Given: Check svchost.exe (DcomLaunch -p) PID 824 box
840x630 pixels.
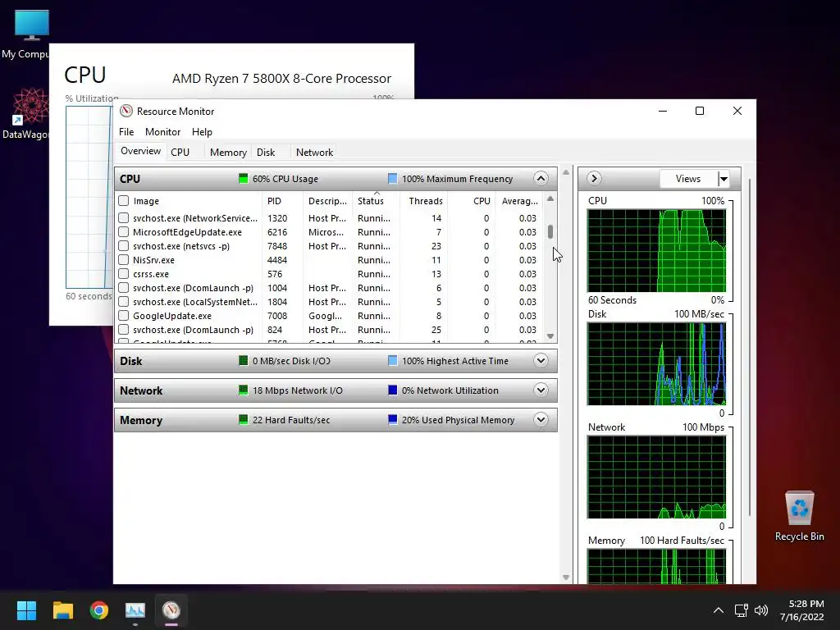Looking at the screenshot, I should [x=124, y=330].
